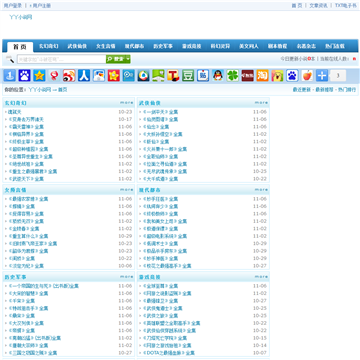Share to Taobao 淘 orange icon
This screenshot has height=360, width=360.
[263, 76]
